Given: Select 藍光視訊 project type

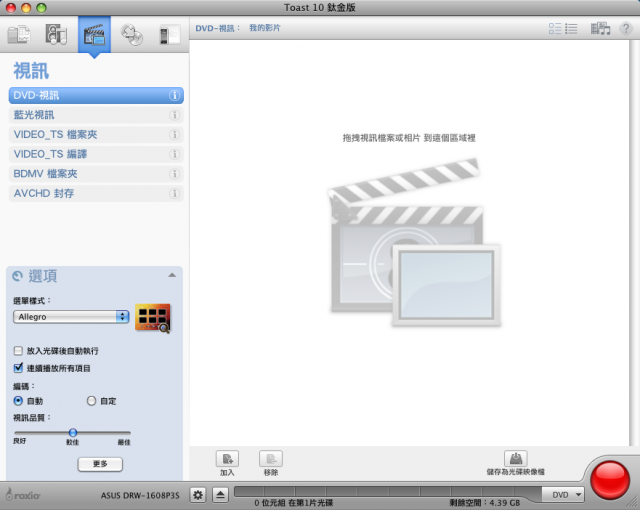Looking at the screenshot, I should [96, 115].
